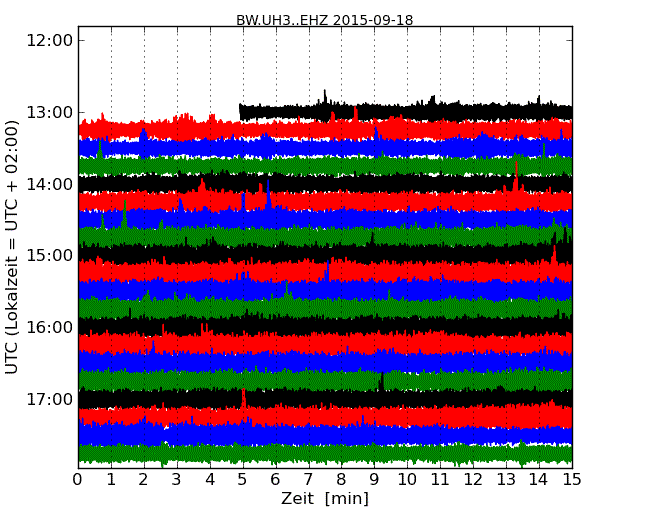Click the Zeit [min] x-axis title
This screenshot has width=650, height=520.
(325, 498)
